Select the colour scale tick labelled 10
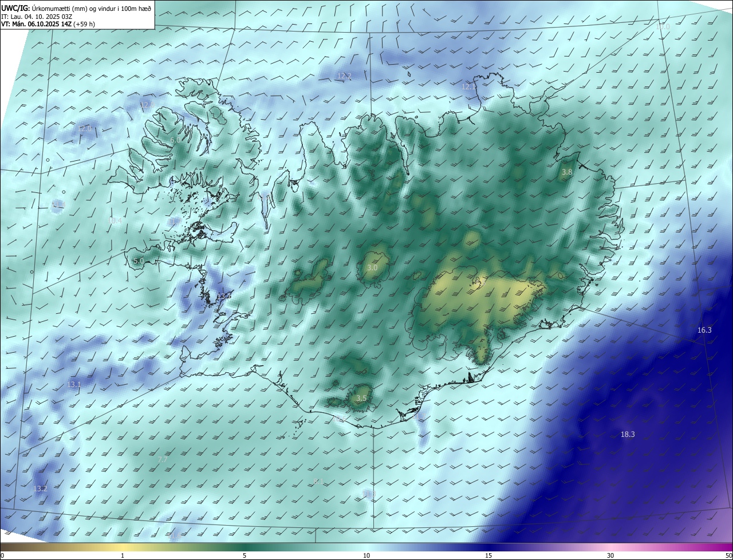Image resolution: width=733 pixels, height=560 pixels. click(366, 555)
